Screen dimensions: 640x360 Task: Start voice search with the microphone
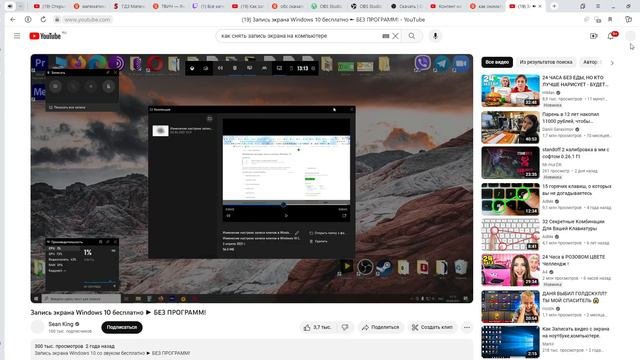click(x=435, y=36)
